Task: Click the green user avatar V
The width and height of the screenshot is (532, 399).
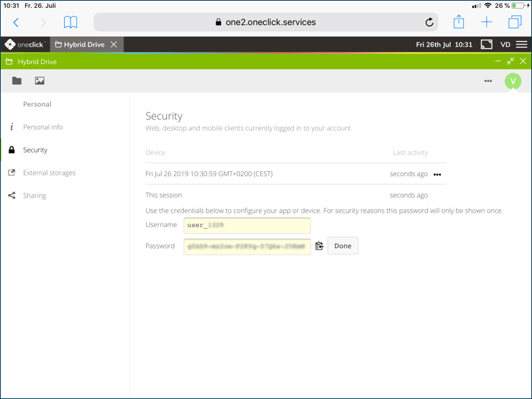Action: [513, 81]
